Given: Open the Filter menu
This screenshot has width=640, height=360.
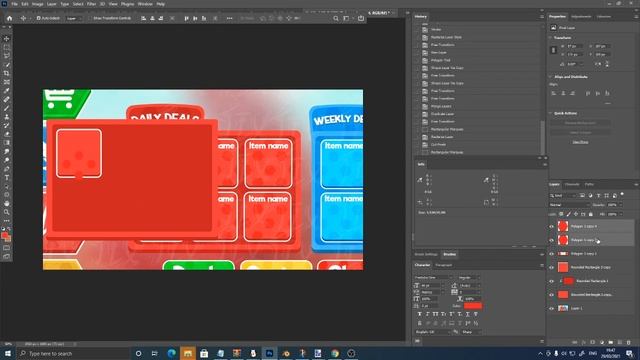Looking at the screenshot, I should (91, 4).
